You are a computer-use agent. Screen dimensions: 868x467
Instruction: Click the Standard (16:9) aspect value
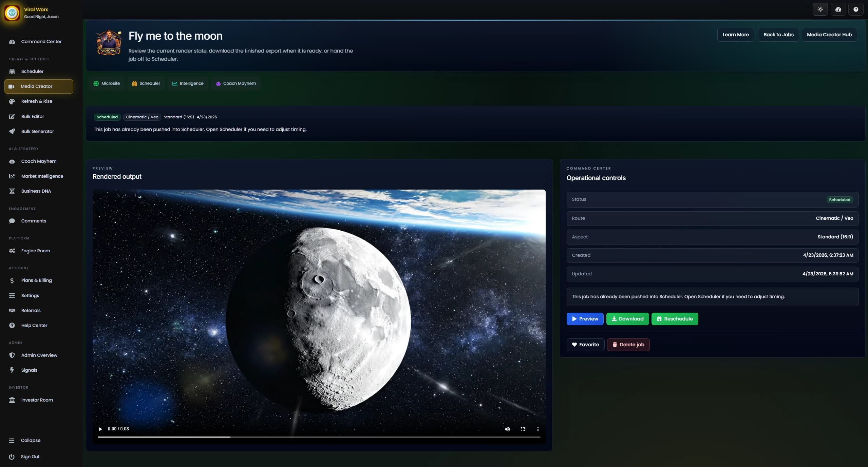click(x=835, y=237)
